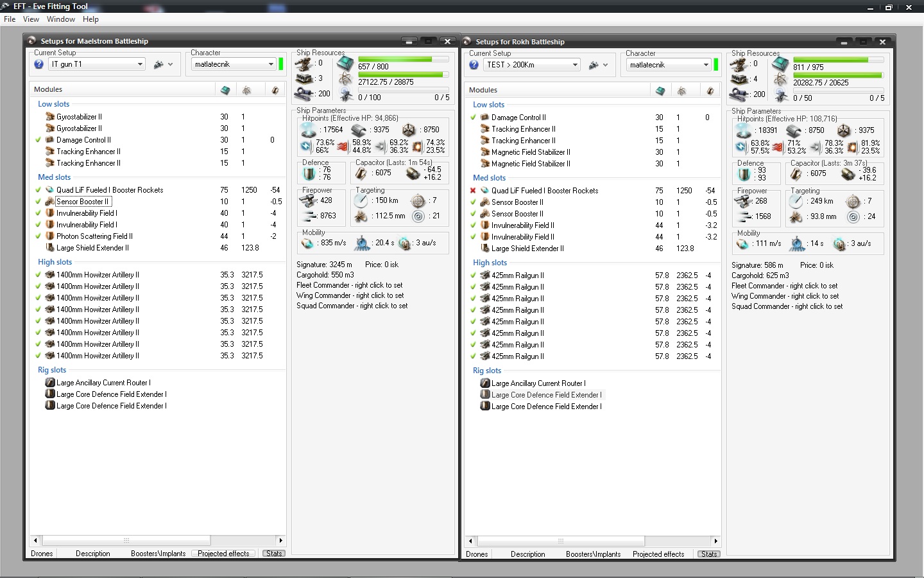The width and height of the screenshot is (924, 578).
Task: Click the 'Med slots' header in Rokh window
Action: pos(489,178)
